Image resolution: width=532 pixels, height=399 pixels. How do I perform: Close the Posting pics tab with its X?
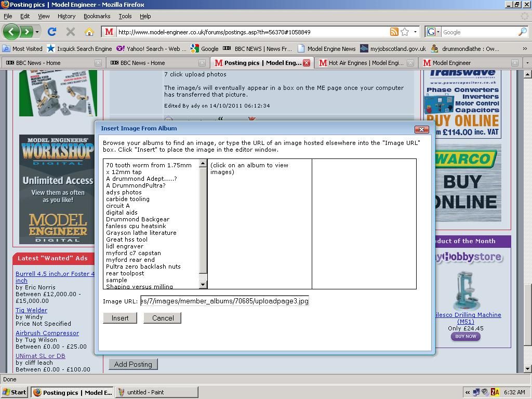307,63
